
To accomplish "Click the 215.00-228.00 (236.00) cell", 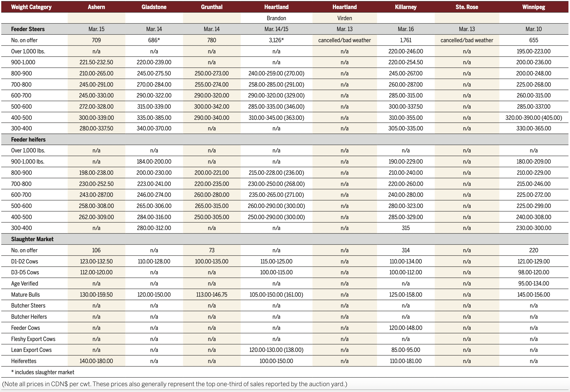I will [x=276, y=173].
